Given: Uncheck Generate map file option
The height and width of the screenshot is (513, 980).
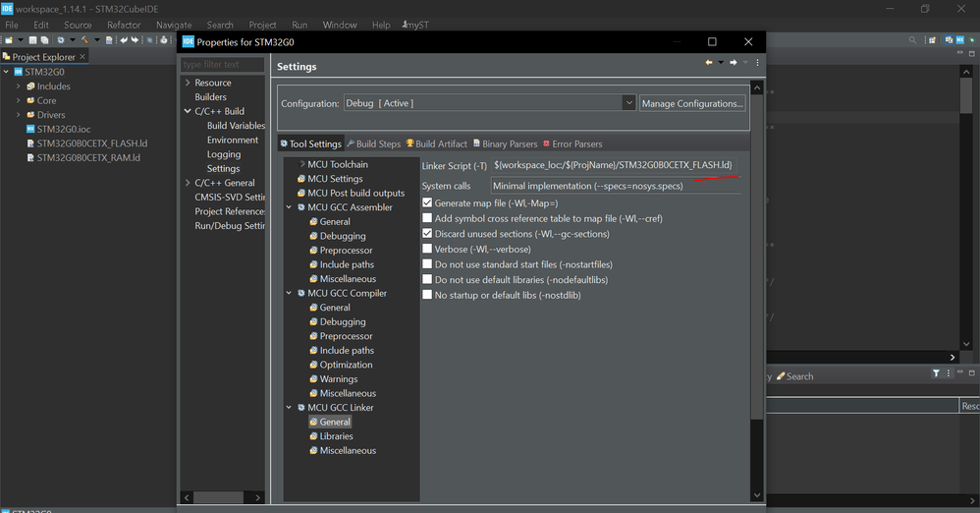Looking at the screenshot, I should pyautogui.click(x=427, y=202).
